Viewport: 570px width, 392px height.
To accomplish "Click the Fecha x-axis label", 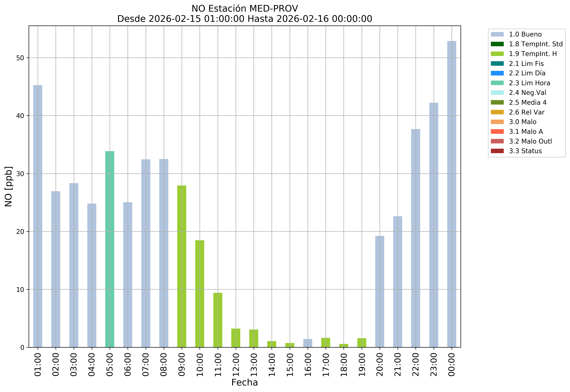I will (x=245, y=383).
